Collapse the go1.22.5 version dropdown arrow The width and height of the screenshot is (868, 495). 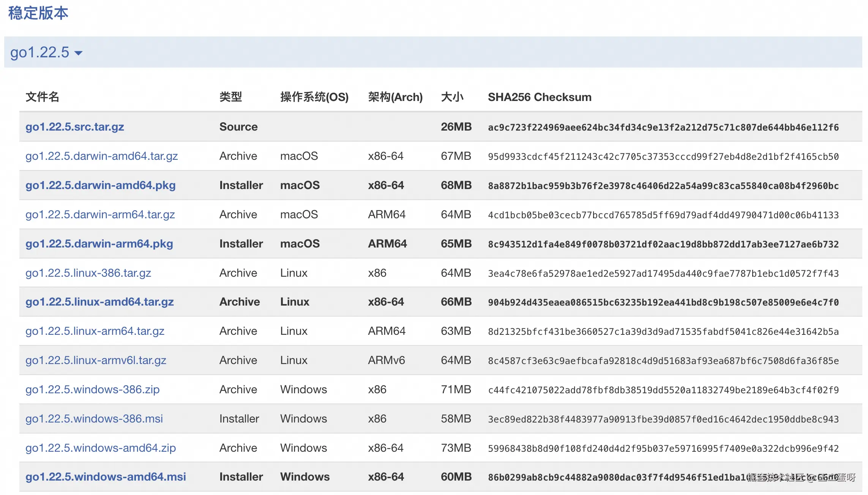[x=79, y=53]
